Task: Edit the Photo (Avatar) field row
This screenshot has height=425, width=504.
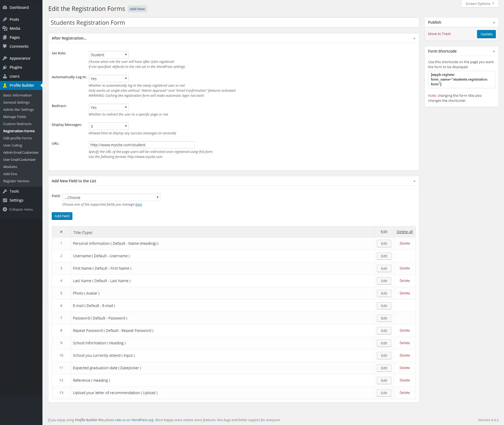Action: (384, 293)
